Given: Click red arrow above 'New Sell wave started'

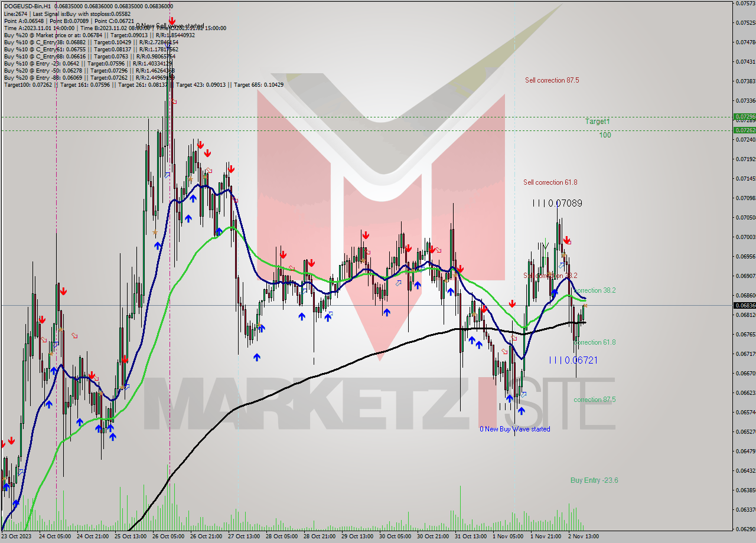Looking at the screenshot, I should click(172, 20).
